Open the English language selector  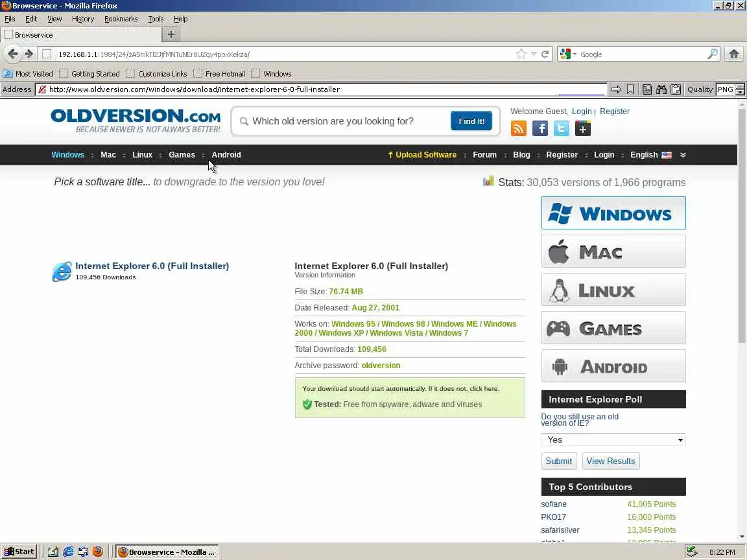click(x=651, y=155)
